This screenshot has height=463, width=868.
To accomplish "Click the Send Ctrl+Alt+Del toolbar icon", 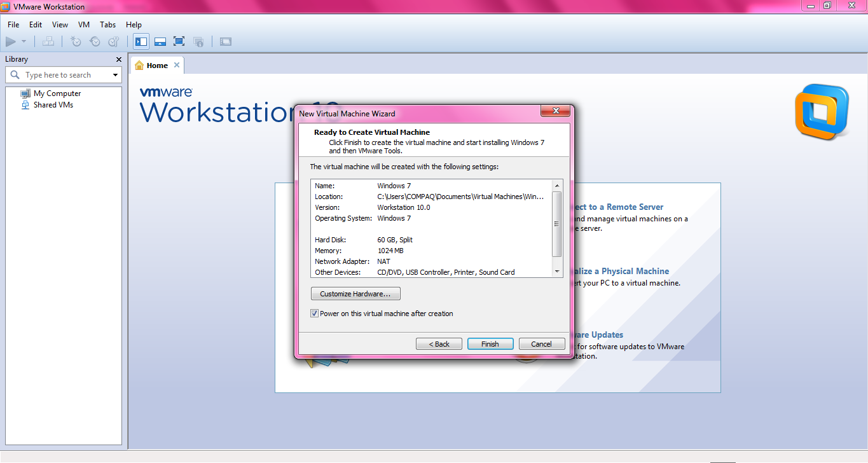I will coord(48,42).
